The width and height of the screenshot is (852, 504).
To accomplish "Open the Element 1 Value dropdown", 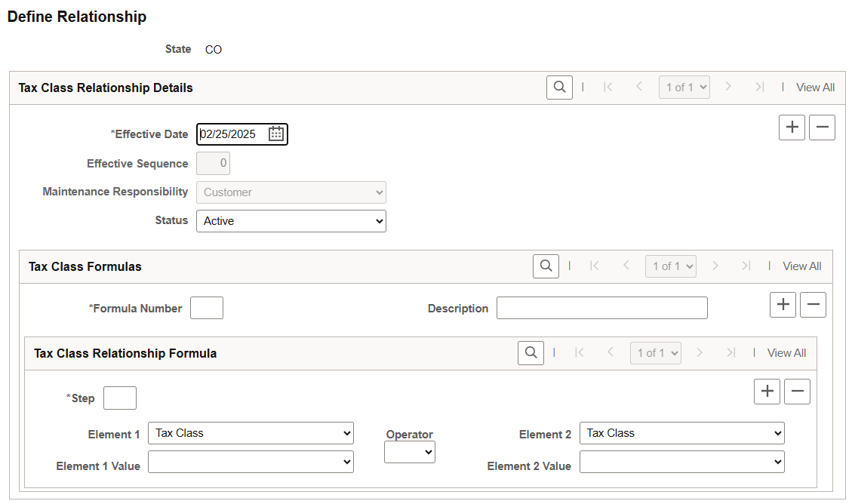I will tap(251, 462).
